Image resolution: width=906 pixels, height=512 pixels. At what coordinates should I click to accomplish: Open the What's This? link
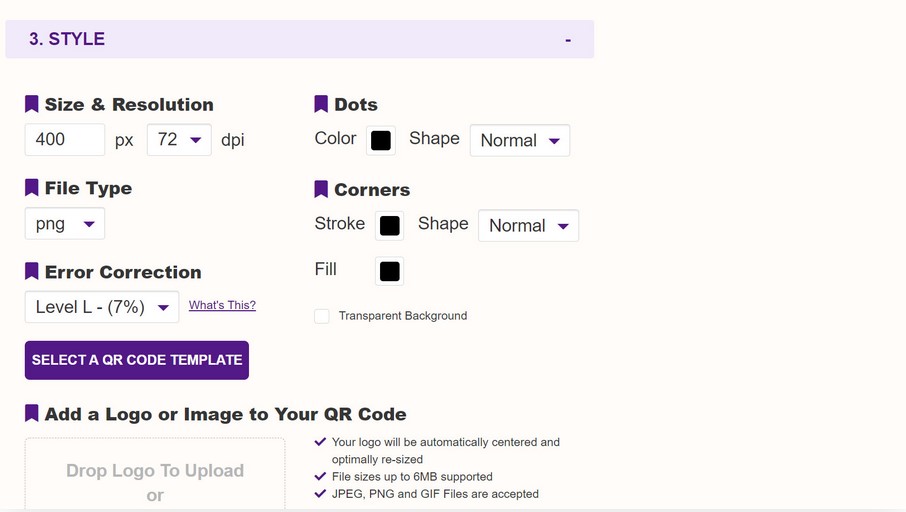click(x=222, y=305)
